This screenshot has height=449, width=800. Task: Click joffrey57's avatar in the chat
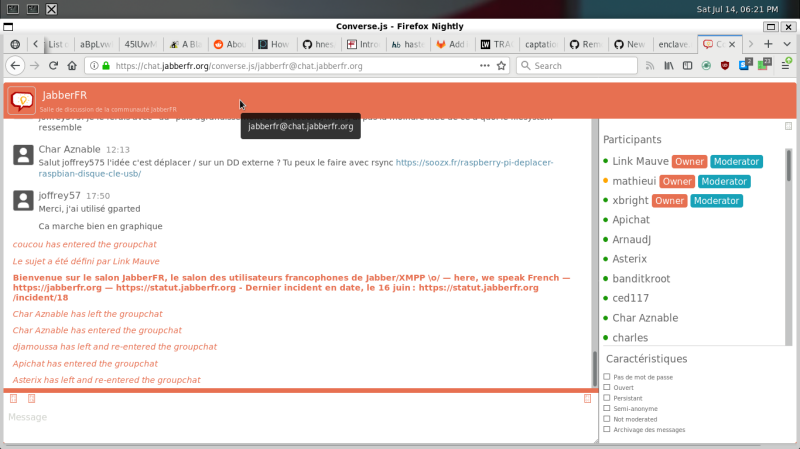click(x=23, y=201)
